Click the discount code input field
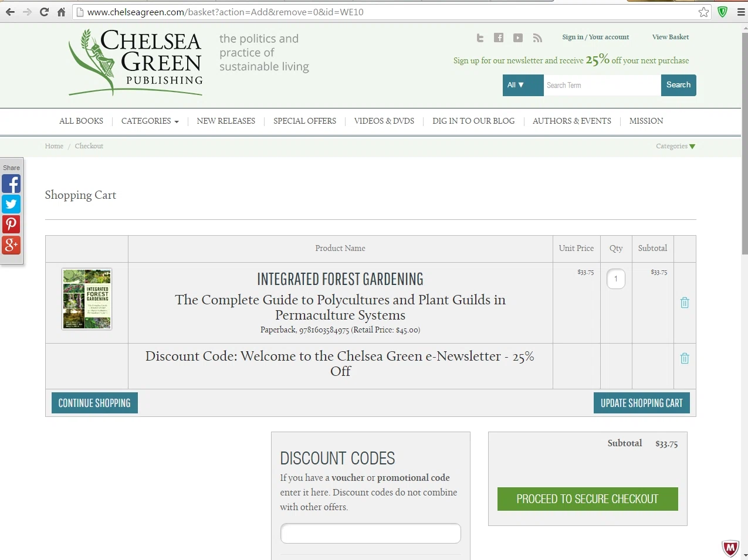The image size is (748, 560). pyautogui.click(x=371, y=534)
